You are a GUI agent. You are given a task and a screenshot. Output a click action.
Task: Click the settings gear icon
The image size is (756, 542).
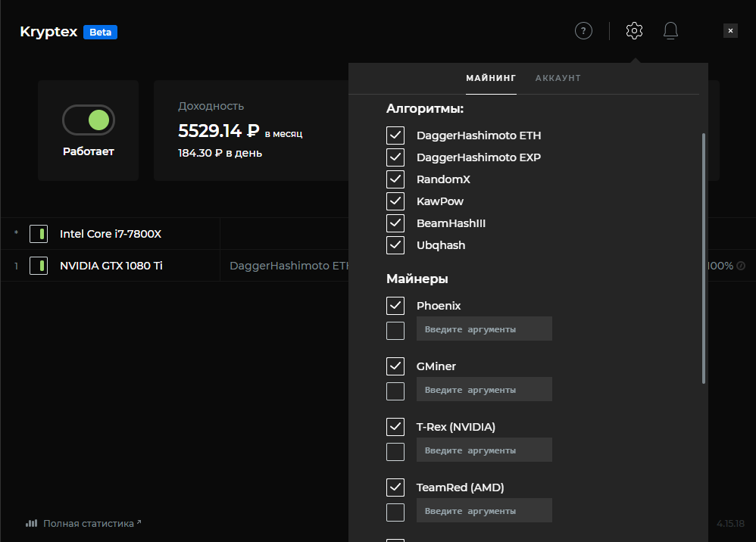click(634, 31)
